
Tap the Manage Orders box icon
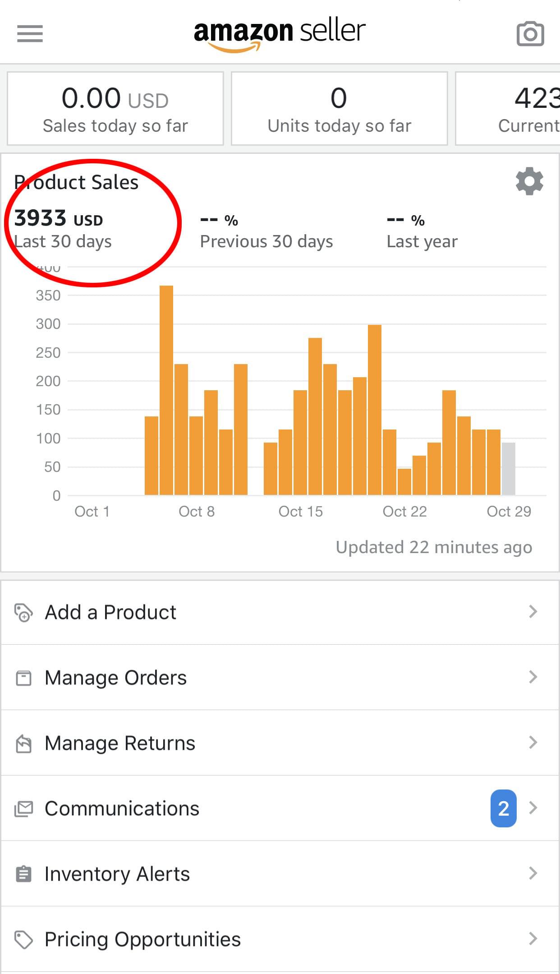coord(23,678)
